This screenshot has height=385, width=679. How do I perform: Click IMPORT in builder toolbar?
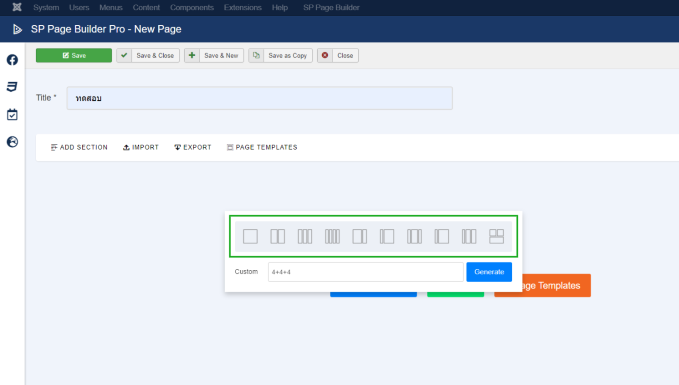pos(141,147)
